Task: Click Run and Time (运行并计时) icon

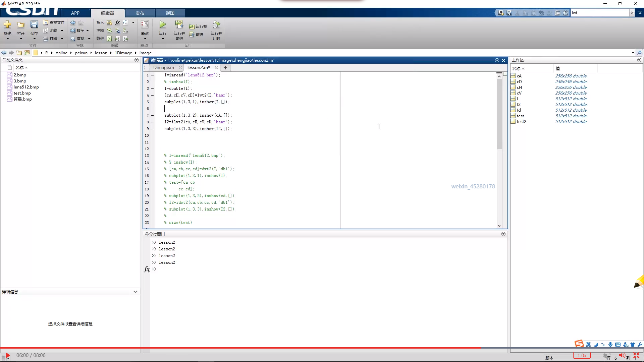Action: pos(216,25)
